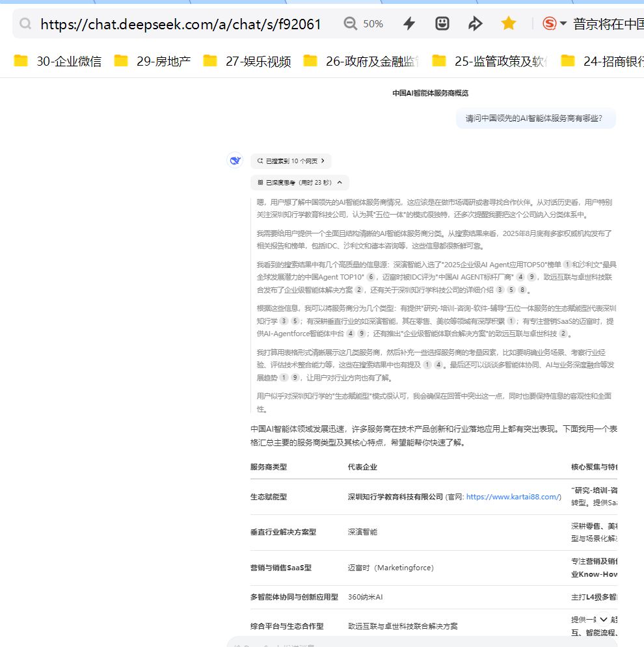Open the 30-企业微信 bookmark folder

pos(57,61)
